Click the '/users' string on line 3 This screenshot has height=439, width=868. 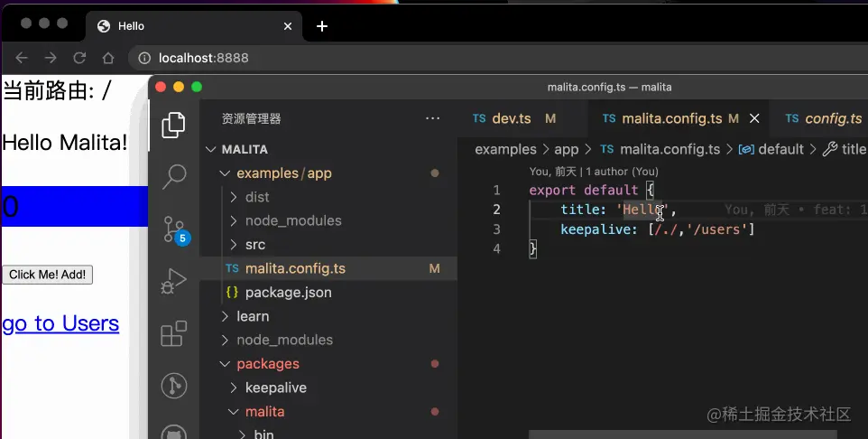[x=717, y=229]
